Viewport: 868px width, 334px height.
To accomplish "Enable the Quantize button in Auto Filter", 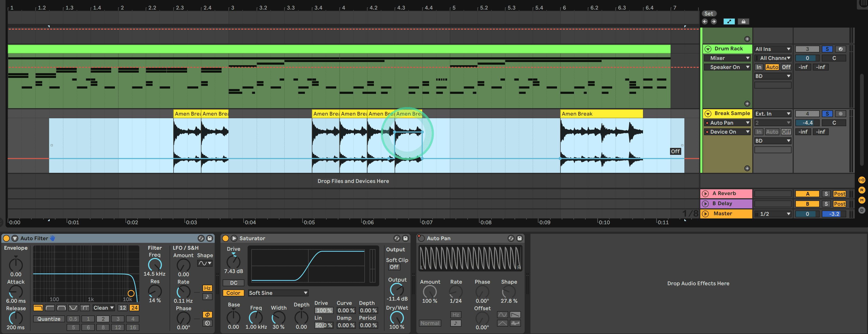I will 49,319.
